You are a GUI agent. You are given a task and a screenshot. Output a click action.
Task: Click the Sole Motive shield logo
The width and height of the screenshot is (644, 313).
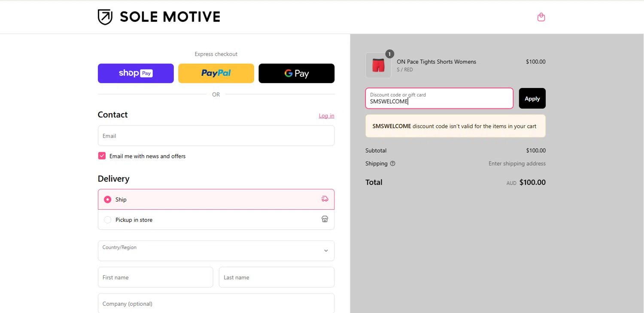tap(105, 17)
